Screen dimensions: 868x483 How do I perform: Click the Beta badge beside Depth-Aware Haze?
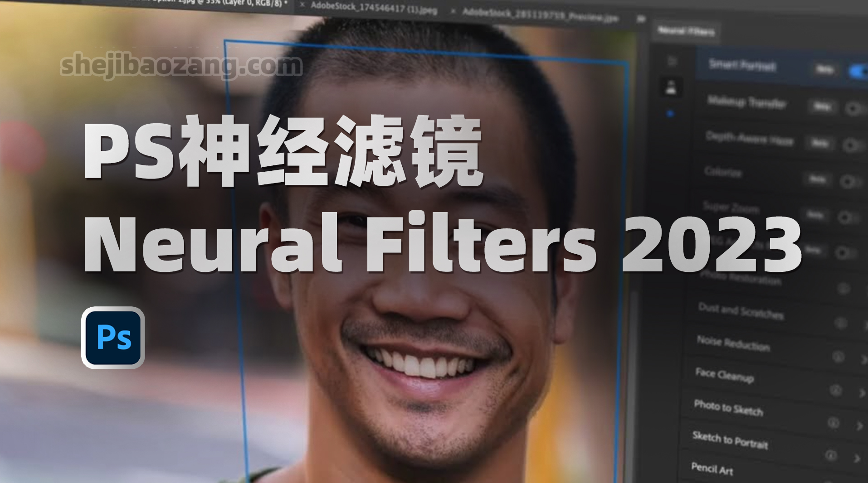(819, 143)
